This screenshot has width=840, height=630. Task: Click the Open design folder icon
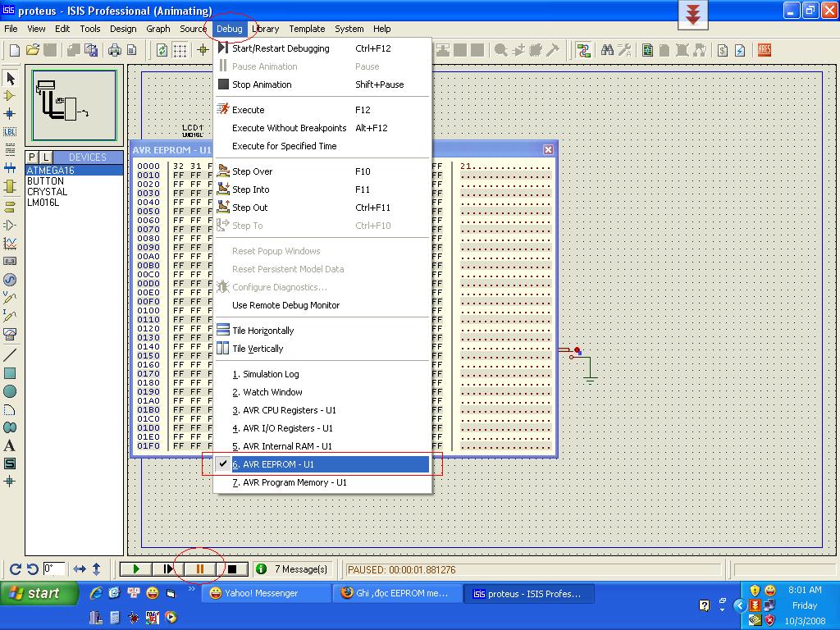(32, 50)
